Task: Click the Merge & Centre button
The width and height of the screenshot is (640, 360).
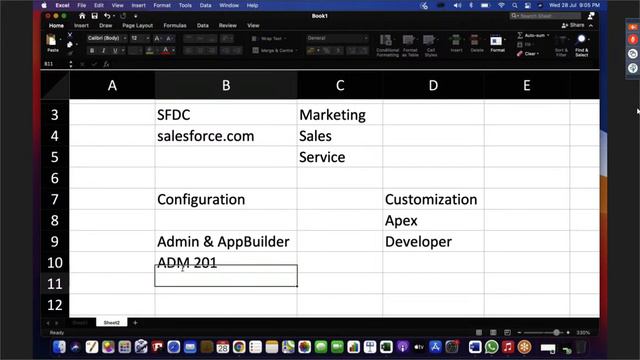Action: click(272, 51)
